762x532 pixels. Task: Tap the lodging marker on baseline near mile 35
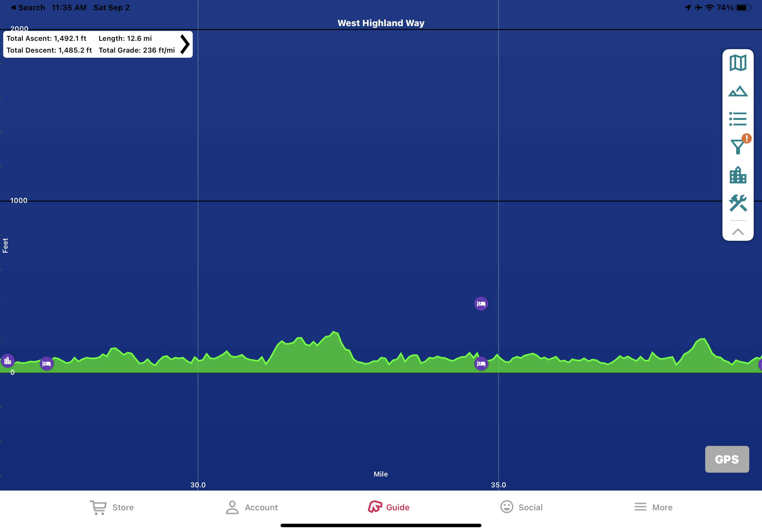[x=481, y=364]
